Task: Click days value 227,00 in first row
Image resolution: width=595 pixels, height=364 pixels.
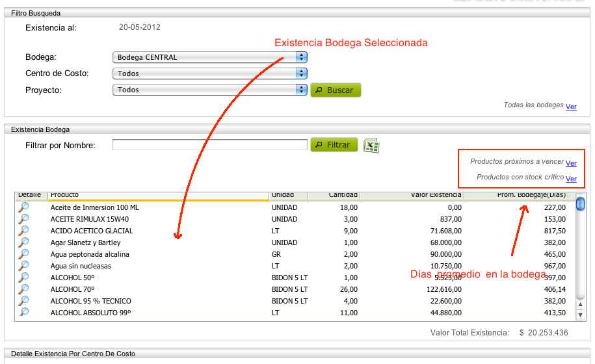Action: point(555,207)
